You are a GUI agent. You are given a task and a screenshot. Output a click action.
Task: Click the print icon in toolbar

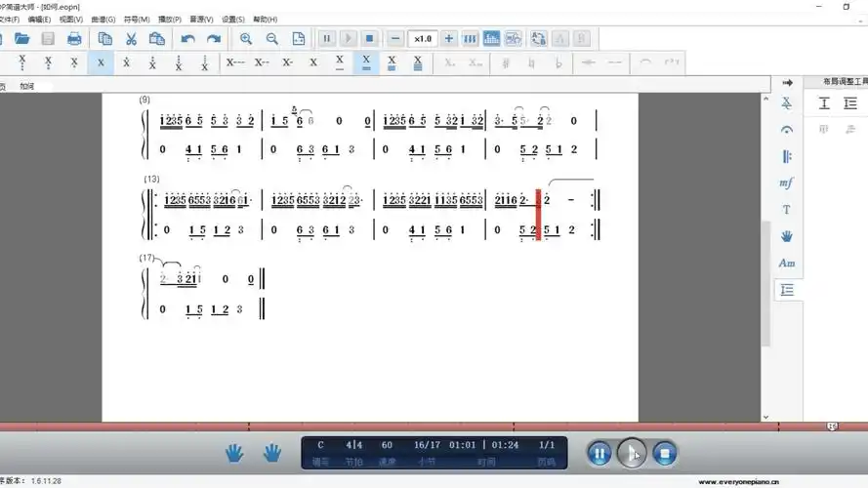tap(74, 39)
